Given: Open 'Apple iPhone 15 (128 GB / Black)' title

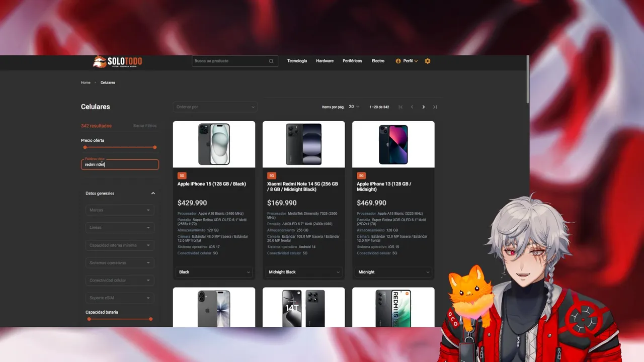Looking at the screenshot, I should pyautogui.click(x=212, y=184).
